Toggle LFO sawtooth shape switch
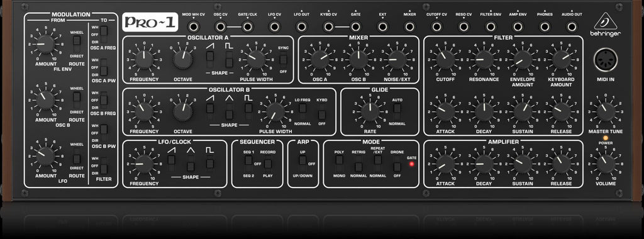644x239 pixels. (x=171, y=164)
